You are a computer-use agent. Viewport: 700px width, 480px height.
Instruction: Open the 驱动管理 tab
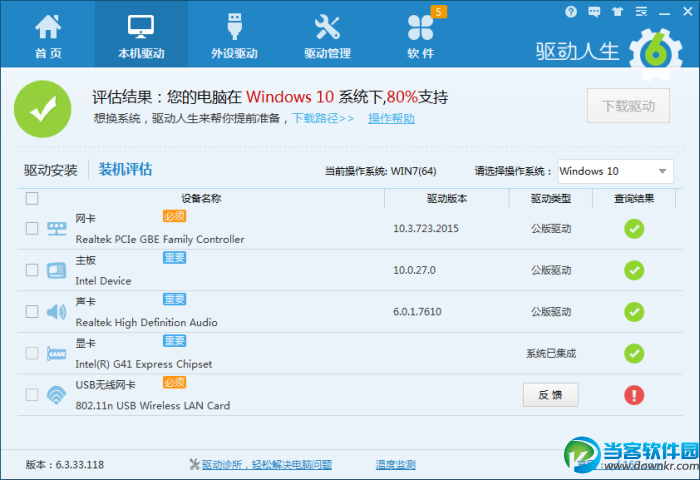click(x=327, y=36)
